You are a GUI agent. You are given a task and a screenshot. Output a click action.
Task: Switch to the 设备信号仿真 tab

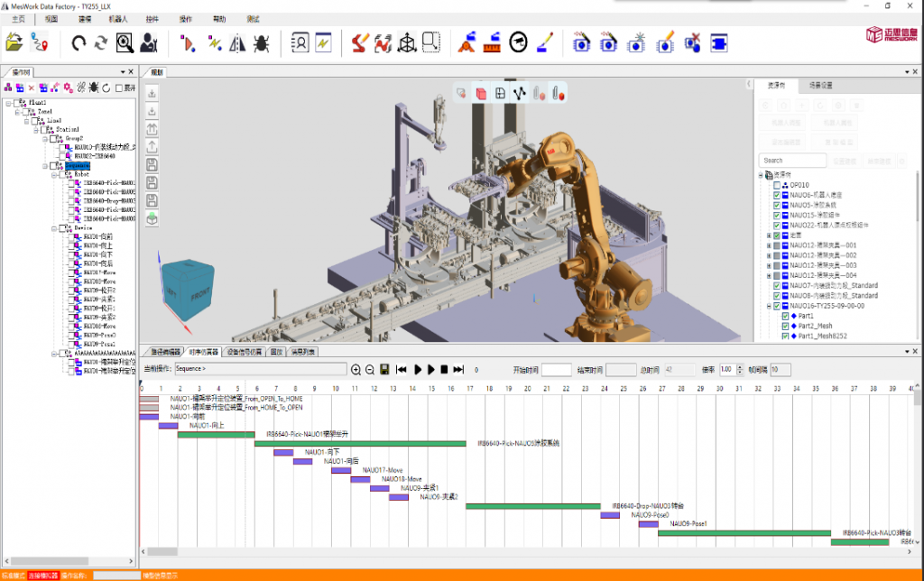245,352
